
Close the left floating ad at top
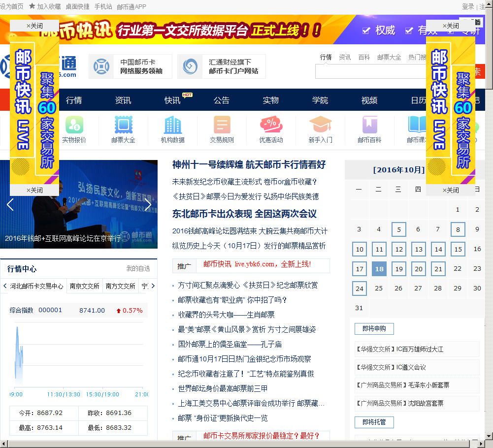[x=34, y=26]
